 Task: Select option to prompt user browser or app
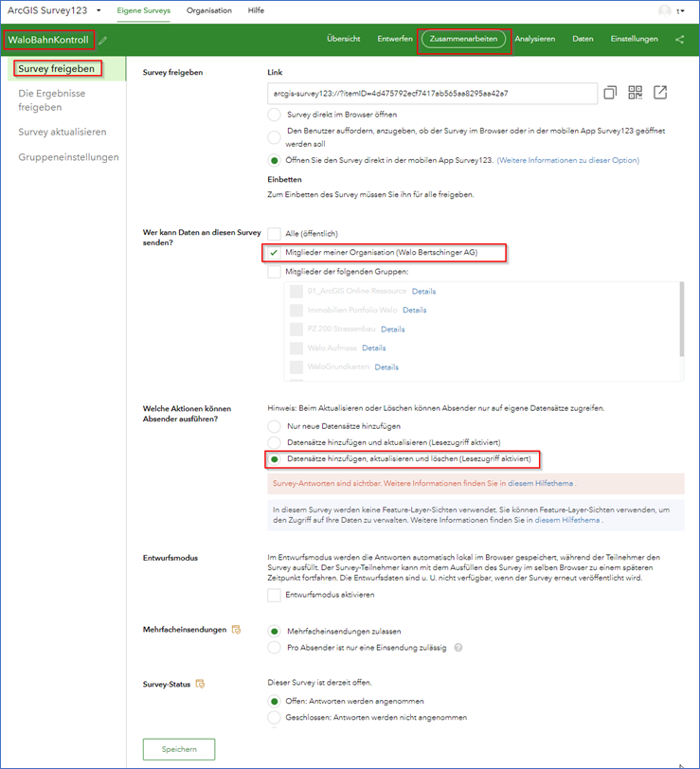(274, 137)
